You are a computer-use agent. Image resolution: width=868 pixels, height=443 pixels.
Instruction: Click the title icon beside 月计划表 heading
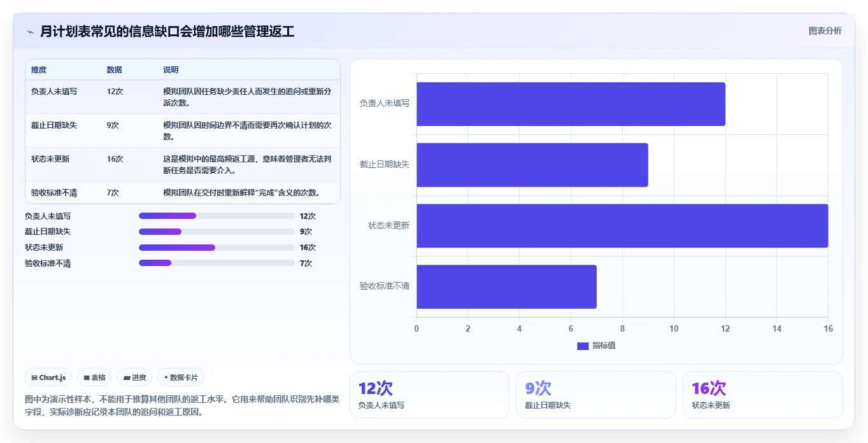pos(30,32)
